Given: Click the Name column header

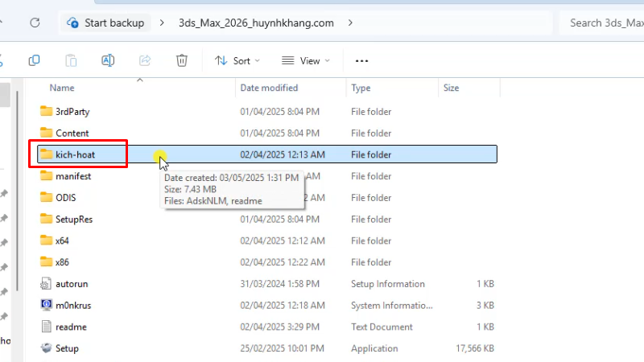Looking at the screenshot, I should pyautogui.click(x=62, y=88).
